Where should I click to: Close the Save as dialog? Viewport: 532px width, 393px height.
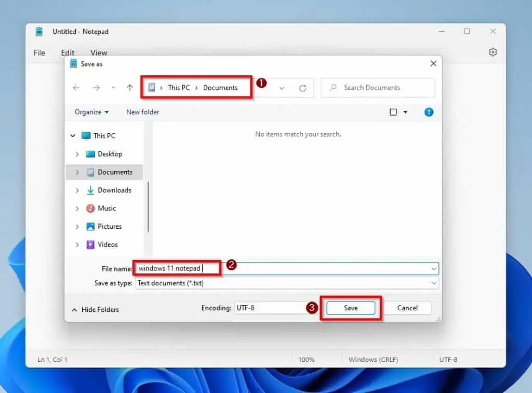click(x=433, y=63)
